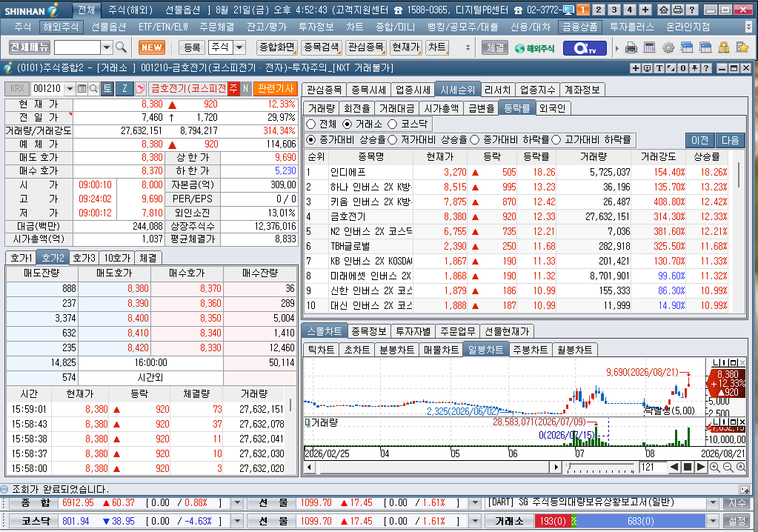The width and height of the screenshot is (758, 532).
Task: Expand the menu bar overflow chevron at right
Action: [x=749, y=27]
